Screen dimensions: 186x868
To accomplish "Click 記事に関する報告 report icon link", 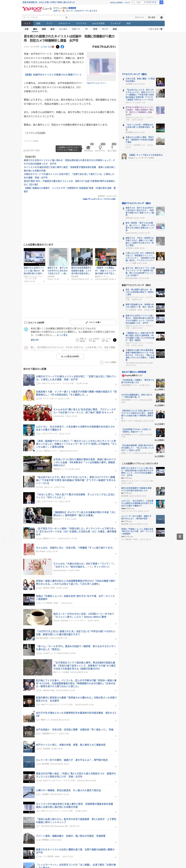I will tap(31, 151).
